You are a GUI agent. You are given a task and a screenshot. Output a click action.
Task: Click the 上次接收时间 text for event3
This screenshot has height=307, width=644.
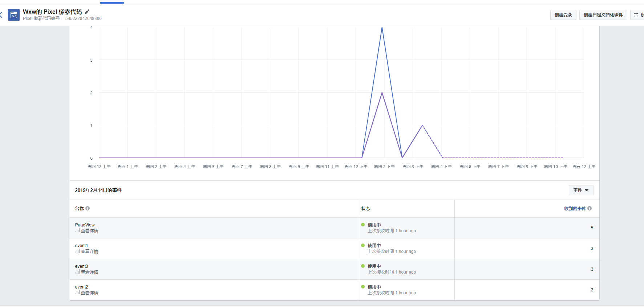pos(392,272)
